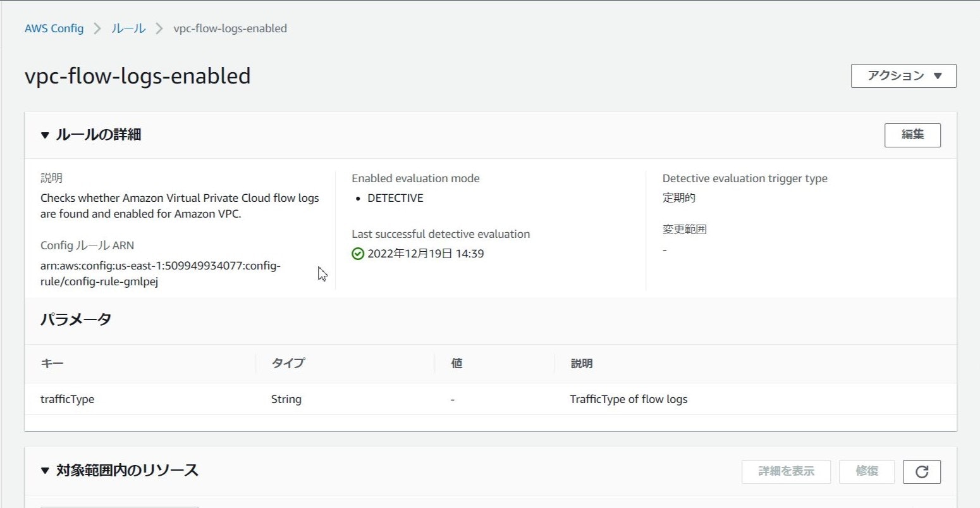980x508 pixels.
Task: Select the trafficType parameter row
Action: coord(68,399)
